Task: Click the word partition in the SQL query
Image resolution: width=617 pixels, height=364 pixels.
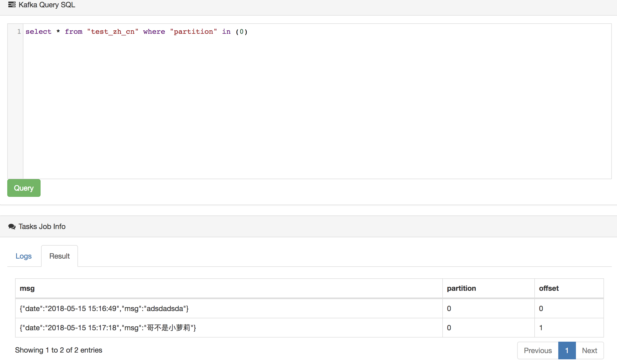Action: tap(194, 31)
